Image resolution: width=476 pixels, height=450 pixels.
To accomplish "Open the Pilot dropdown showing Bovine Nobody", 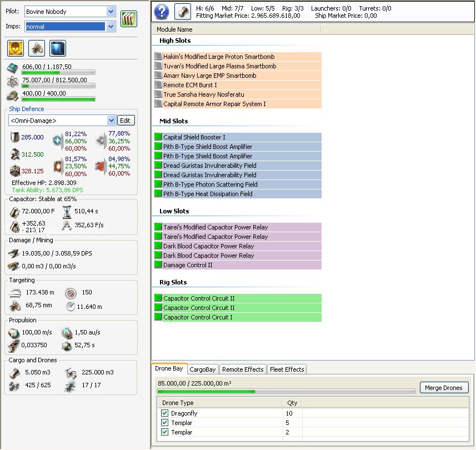I will point(70,12).
